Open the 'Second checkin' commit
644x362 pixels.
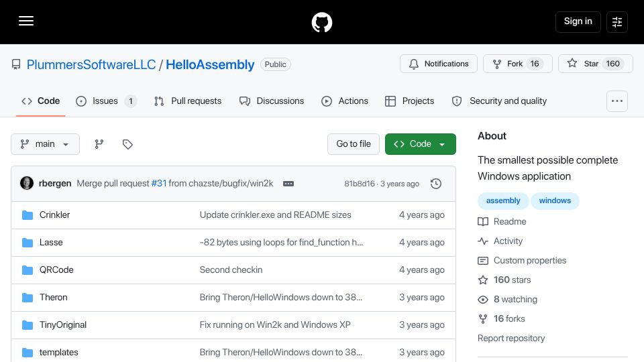coord(231,270)
